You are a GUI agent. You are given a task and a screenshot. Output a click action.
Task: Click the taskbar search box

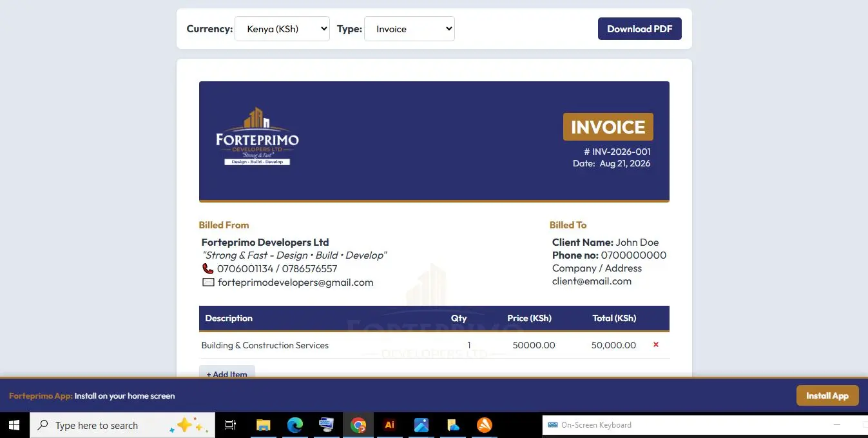(122, 425)
